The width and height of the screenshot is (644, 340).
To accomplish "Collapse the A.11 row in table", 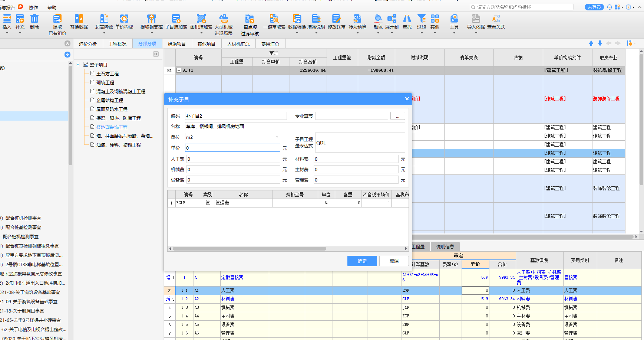I will tap(179, 70).
